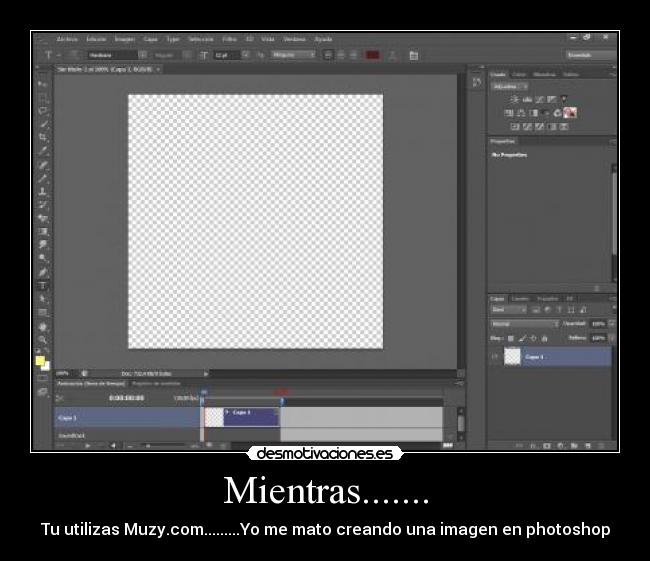Image resolution: width=650 pixels, height=561 pixels.
Task: Select the Eyedropper tool
Action: [x=43, y=151]
